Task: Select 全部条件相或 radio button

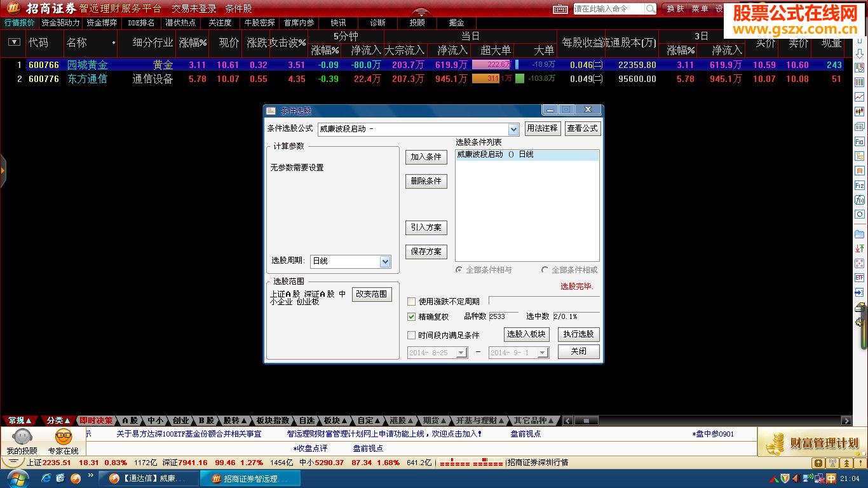Action: (545, 269)
